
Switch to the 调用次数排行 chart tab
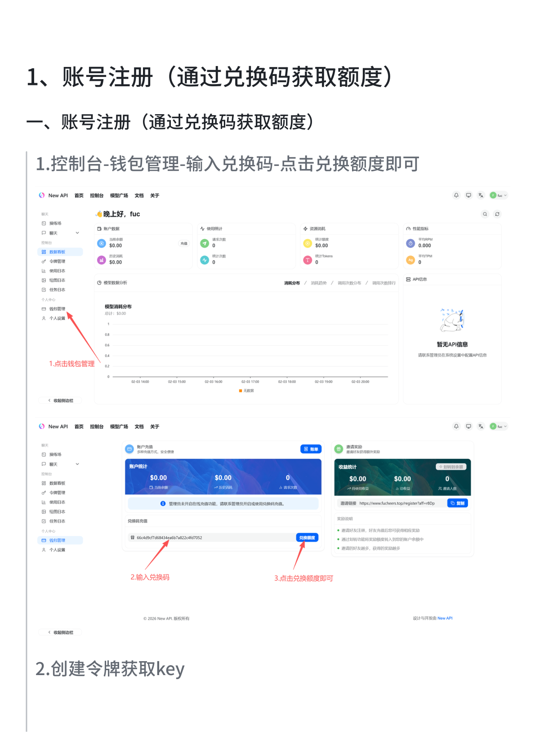point(384,283)
